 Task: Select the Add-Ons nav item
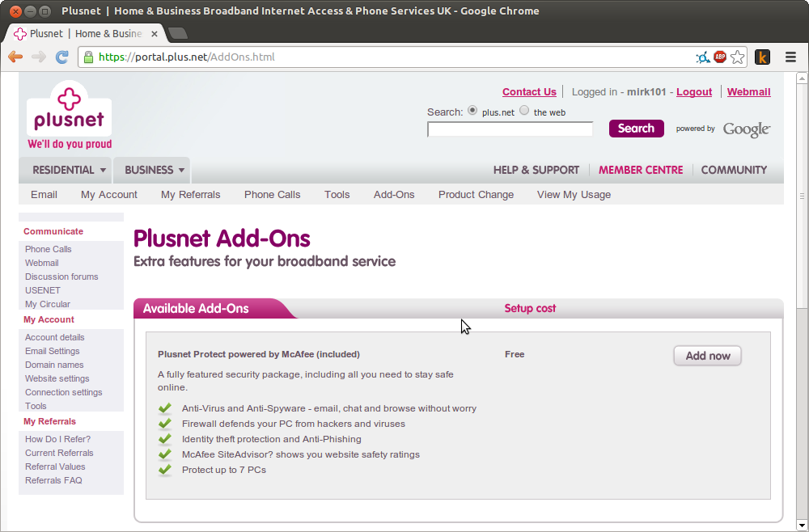394,195
